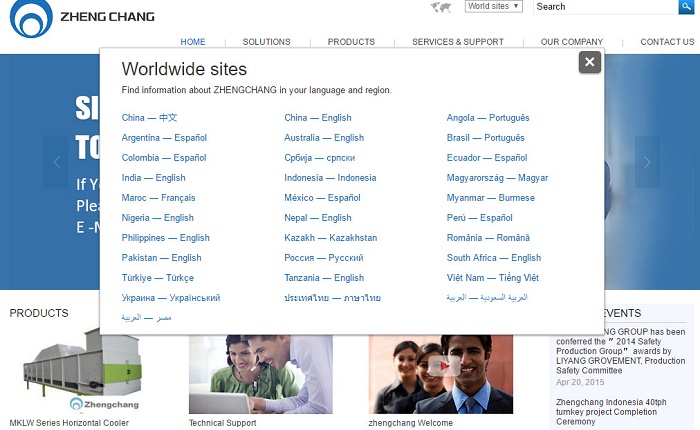Click the search magnifier button
Viewport: 700px width, 430px height.
click(686, 7)
